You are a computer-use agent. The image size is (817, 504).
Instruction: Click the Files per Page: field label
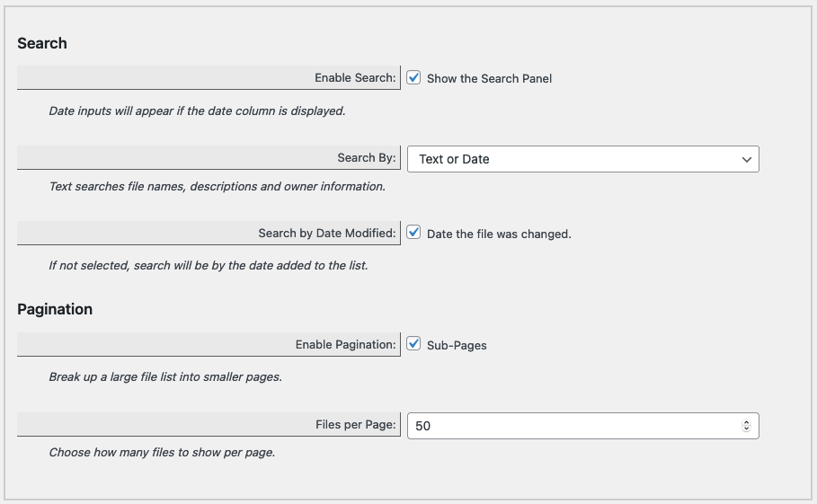pyautogui.click(x=356, y=425)
